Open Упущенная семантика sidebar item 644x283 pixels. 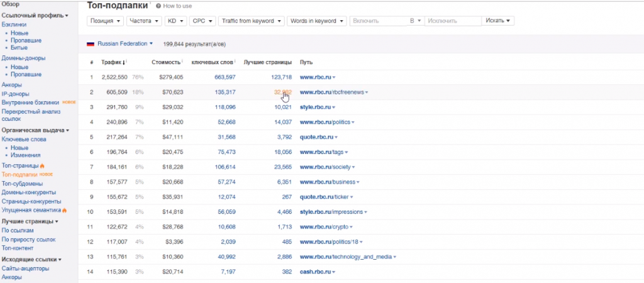pos(31,210)
